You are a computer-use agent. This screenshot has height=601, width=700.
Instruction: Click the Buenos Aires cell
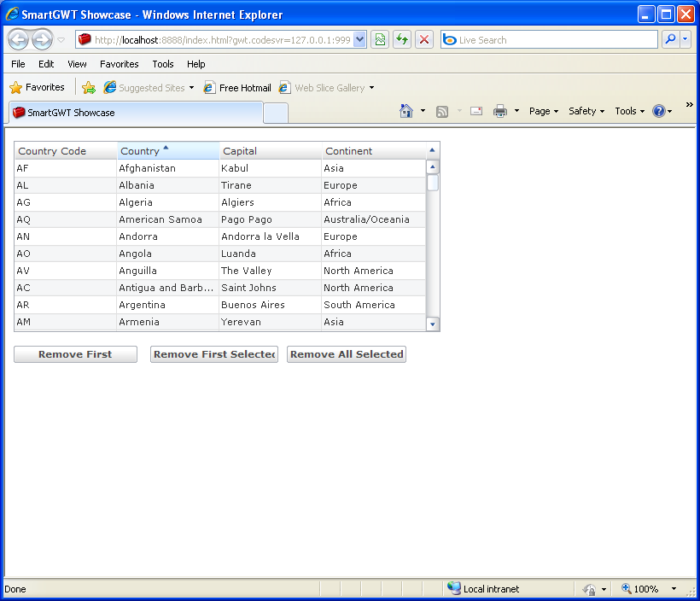pyautogui.click(x=270, y=305)
